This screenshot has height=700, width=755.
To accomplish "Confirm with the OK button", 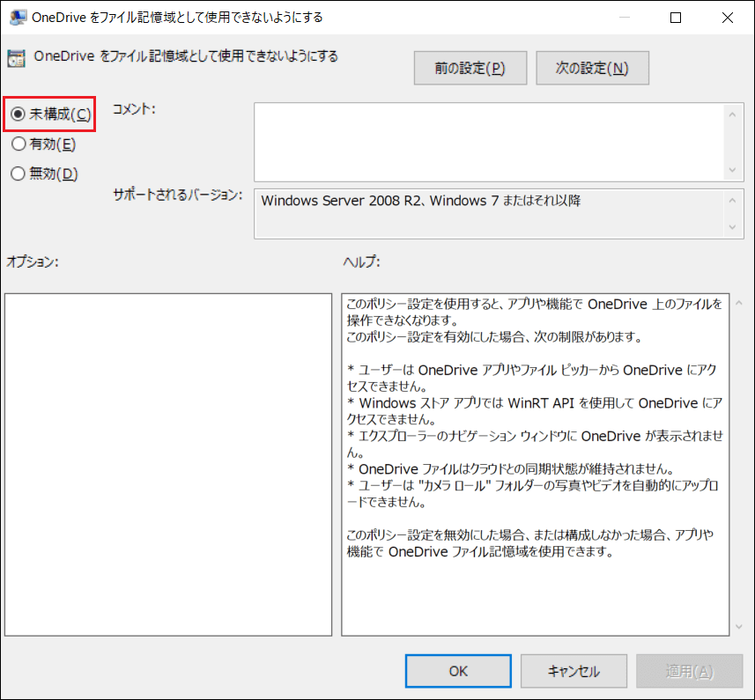I will coord(458,671).
